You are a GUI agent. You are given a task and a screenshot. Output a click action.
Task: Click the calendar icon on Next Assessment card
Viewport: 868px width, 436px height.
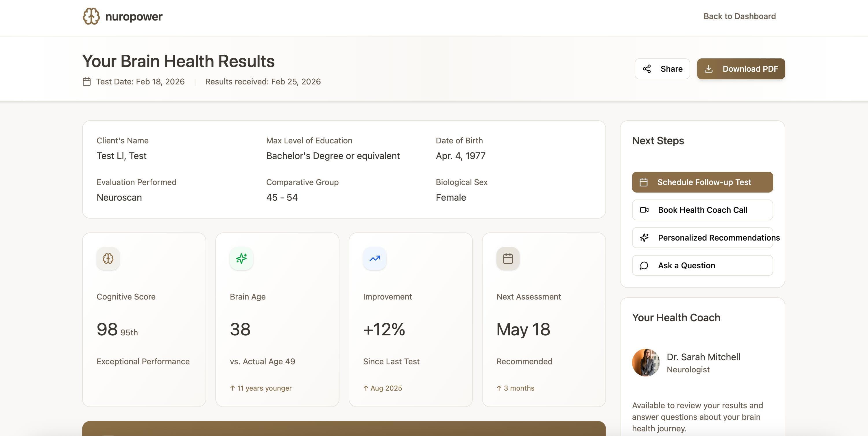pyautogui.click(x=507, y=259)
